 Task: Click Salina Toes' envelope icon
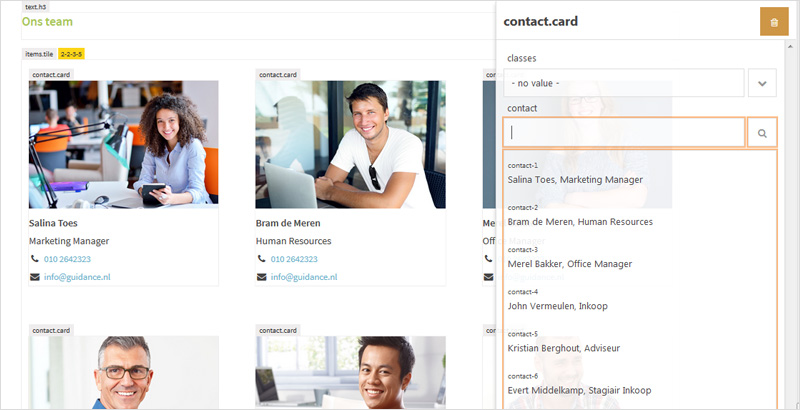coord(34,277)
